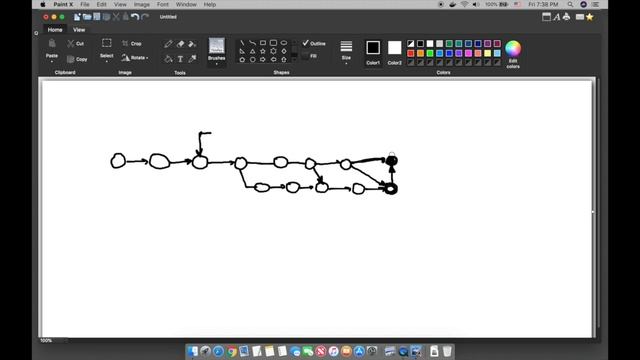Screen dimensions: 640x360
Task: Click the new document toolbar icon
Action: click(x=77, y=17)
